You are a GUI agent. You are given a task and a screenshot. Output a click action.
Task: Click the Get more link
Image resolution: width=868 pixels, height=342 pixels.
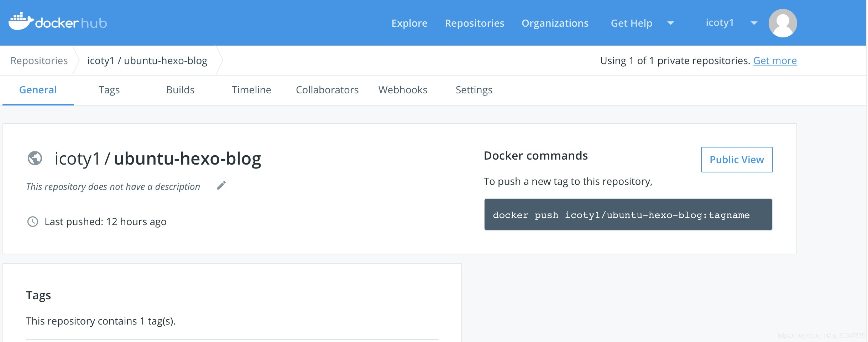click(x=775, y=61)
